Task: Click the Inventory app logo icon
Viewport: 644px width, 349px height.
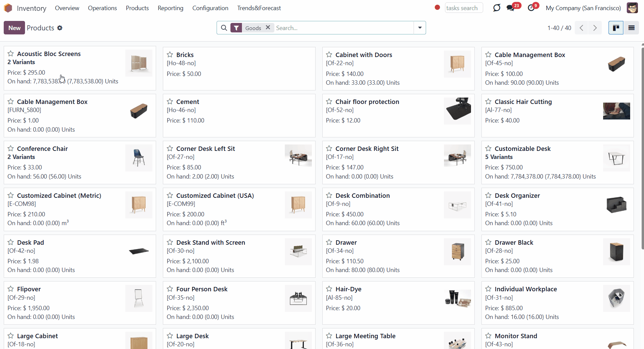Action: tap(8, 8)
